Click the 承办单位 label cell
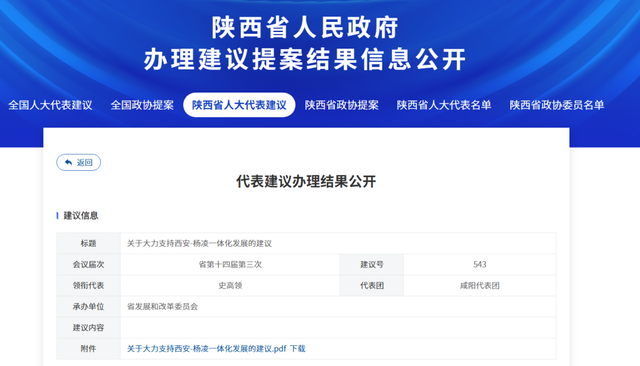This screenshot has width=640, height=366. tap(88, 306)
